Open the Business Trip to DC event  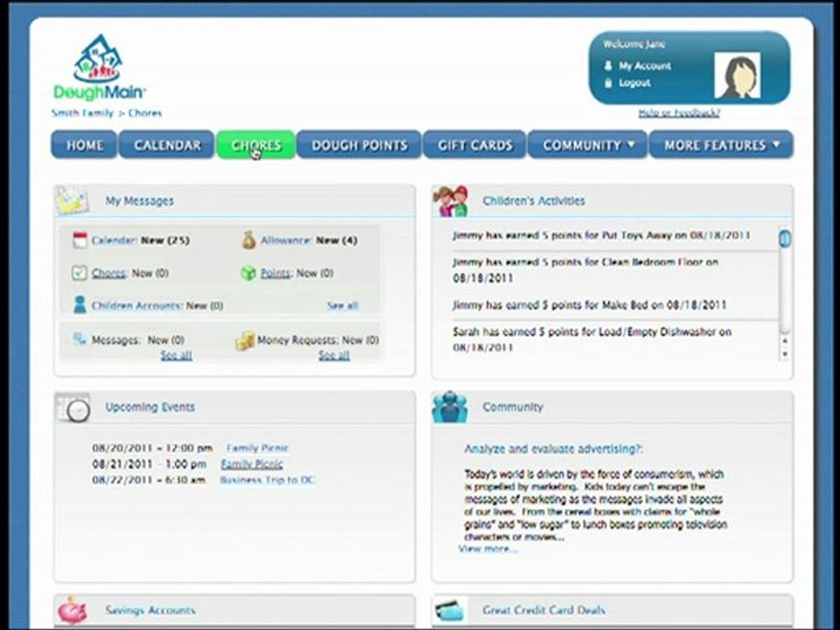tap(267, 479)
